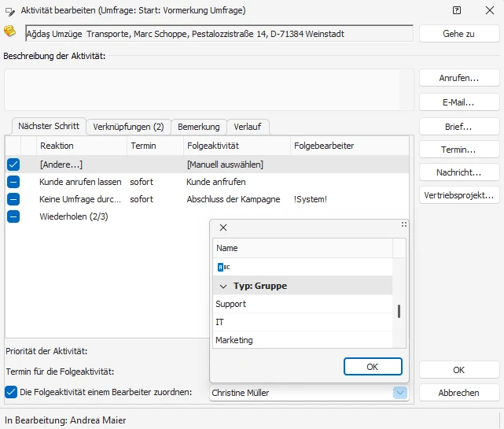Click the Anrufen... button

pyautogui.click(x=459, y=78)
